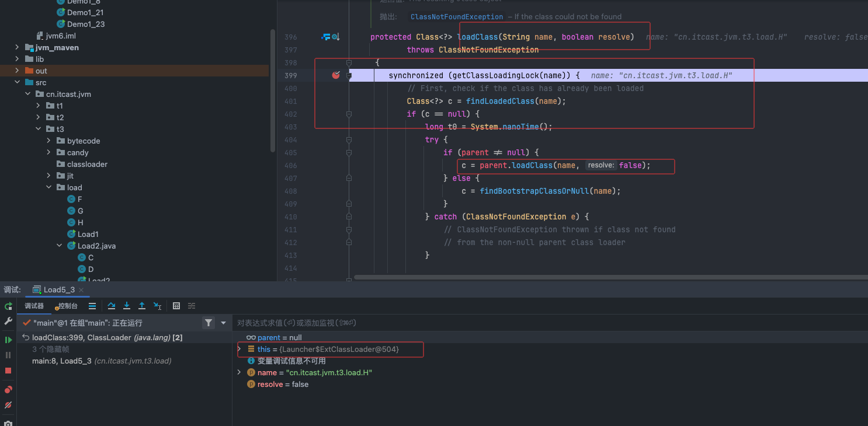Select the Load5_3 debug session tab
This screenshot has width=868, height=426.
(58, 290)
